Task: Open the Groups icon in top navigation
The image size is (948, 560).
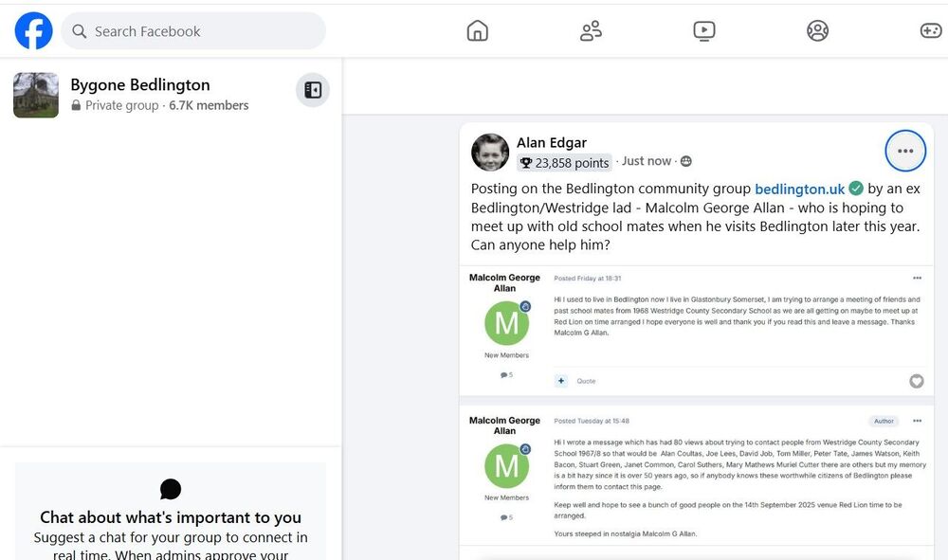Action: tap(817, 30)
